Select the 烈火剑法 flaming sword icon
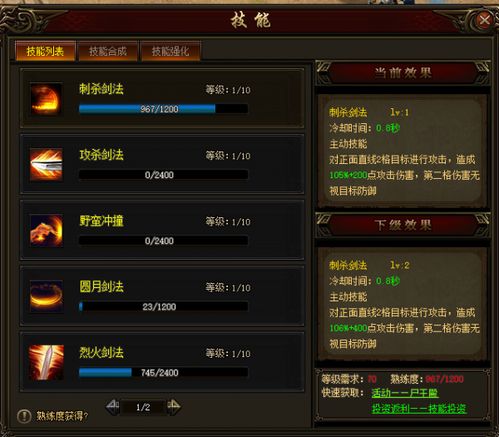499x437 pixels. coord(46,363)
